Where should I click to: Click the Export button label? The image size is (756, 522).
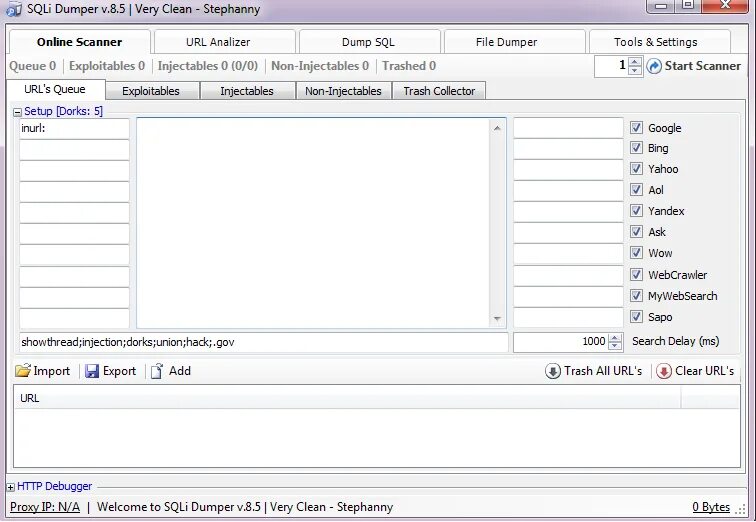coord(119,371)
